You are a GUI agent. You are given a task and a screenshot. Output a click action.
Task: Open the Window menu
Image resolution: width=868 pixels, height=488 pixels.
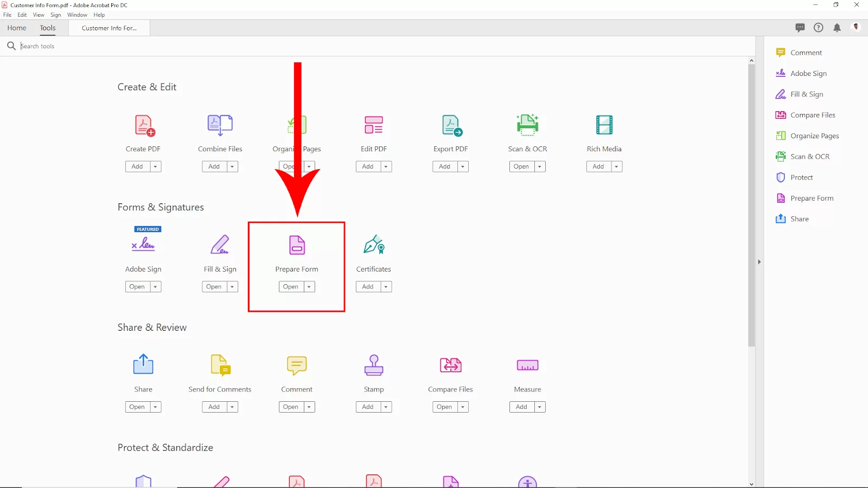pyautogui.click(x=77, y=15)
